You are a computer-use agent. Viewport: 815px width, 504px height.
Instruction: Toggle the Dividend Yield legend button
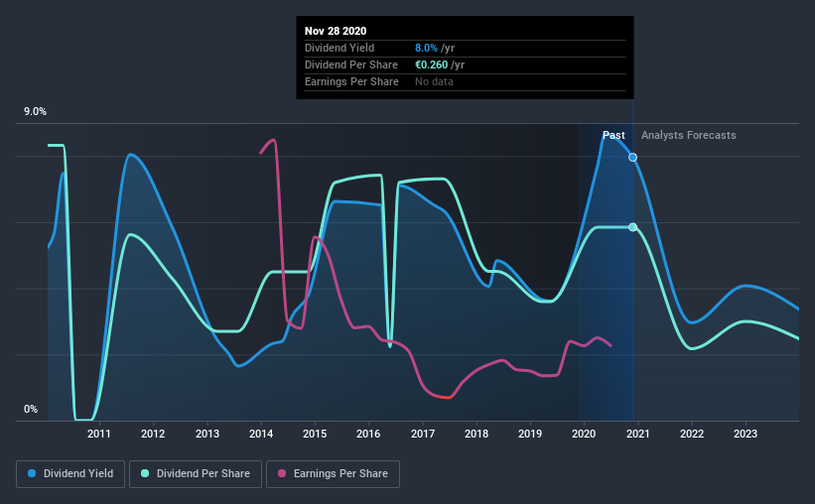70,474
